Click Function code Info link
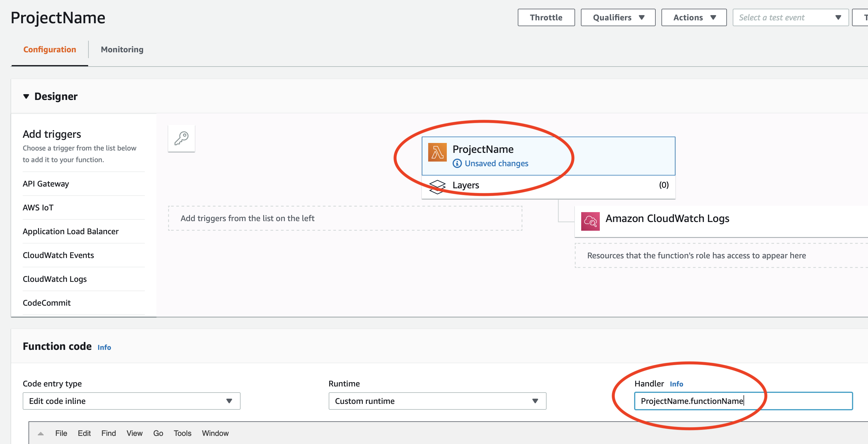 click(104, 348)
